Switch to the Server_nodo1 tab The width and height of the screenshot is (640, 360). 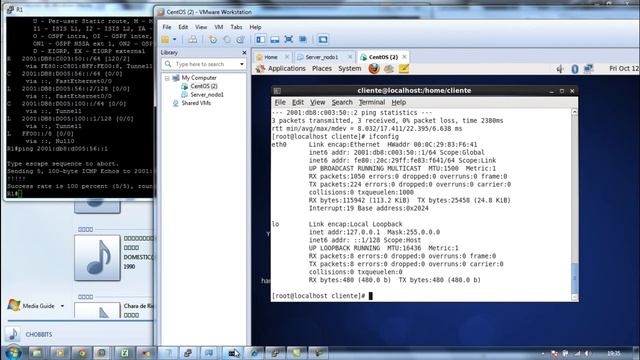click(321, 57)
